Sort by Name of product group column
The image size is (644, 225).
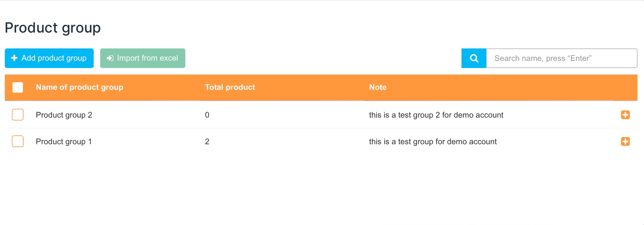(80, 87)
